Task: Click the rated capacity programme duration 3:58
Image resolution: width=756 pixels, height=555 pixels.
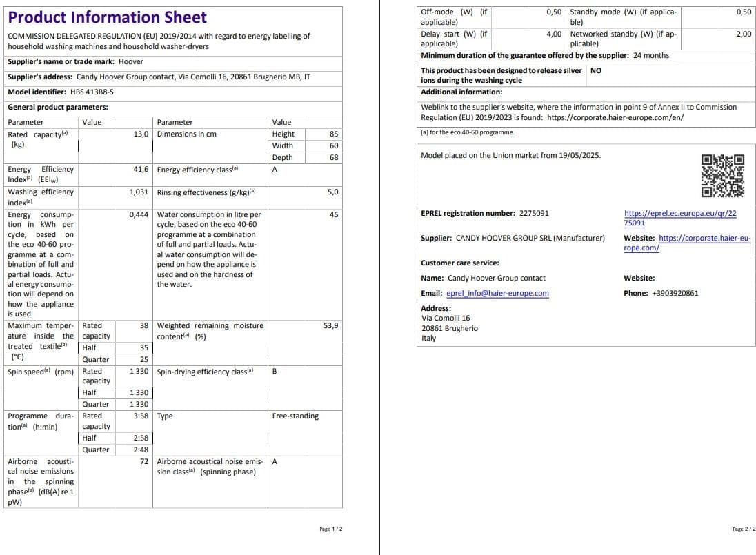Action: pyautogui.click(x=141, y=416)
